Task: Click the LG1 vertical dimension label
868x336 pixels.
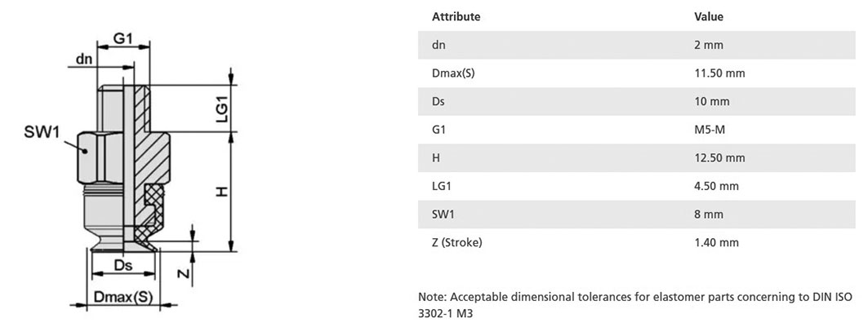Action: click(222, 108)
